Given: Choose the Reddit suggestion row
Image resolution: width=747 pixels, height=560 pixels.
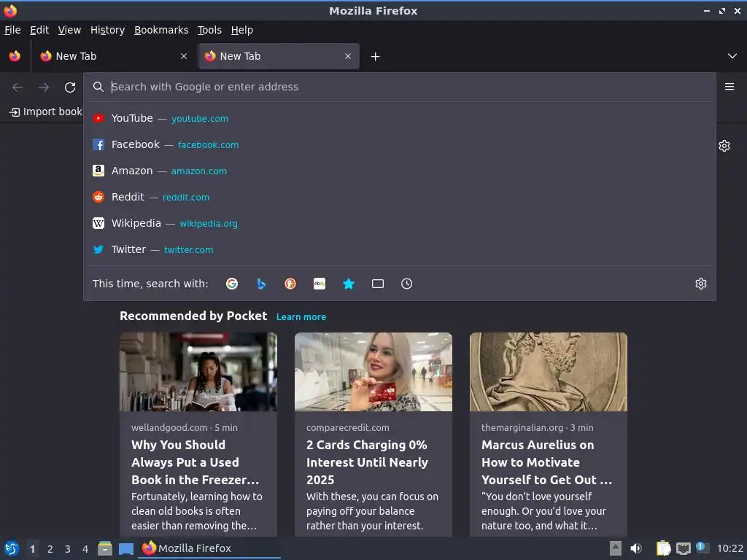Looking at the screenshot, I should 399,197.
